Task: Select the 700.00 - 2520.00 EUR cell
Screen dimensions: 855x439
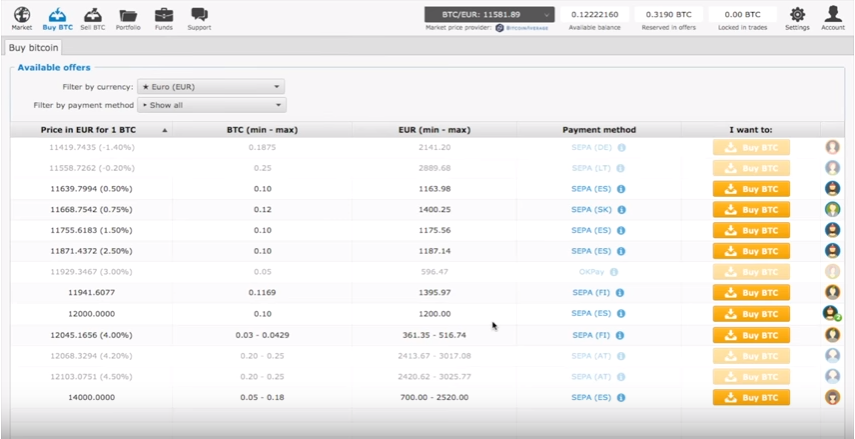Action: click(x=435, y=398)
